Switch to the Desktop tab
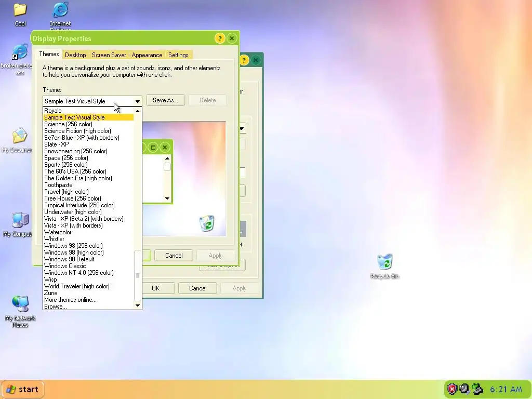The height and width of the screenshot is (399, 532). [x=75, y=55]
